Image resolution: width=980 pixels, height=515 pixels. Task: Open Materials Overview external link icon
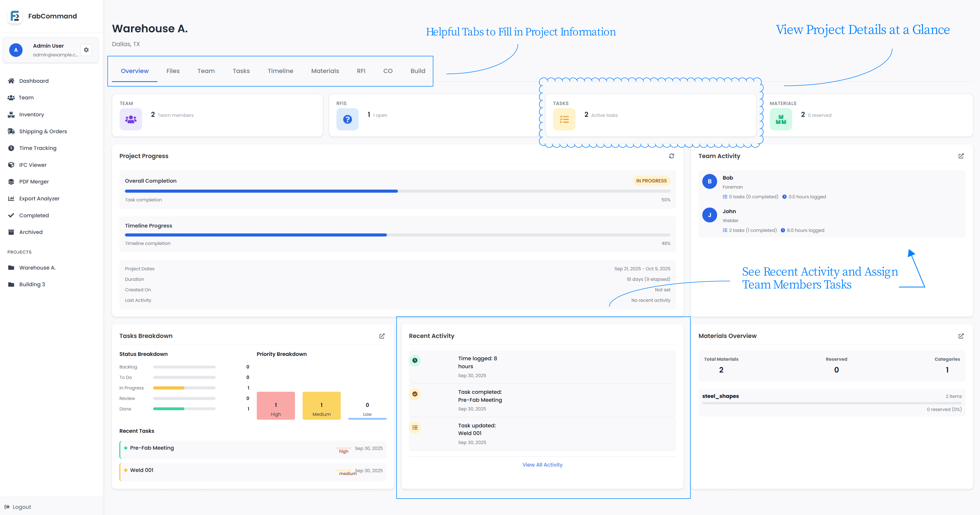coord(961,336)
